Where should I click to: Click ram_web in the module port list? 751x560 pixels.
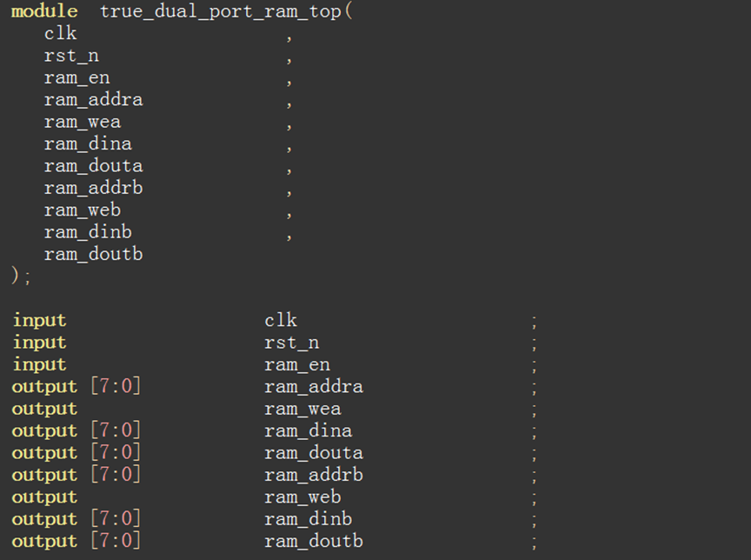coord(82,210)
